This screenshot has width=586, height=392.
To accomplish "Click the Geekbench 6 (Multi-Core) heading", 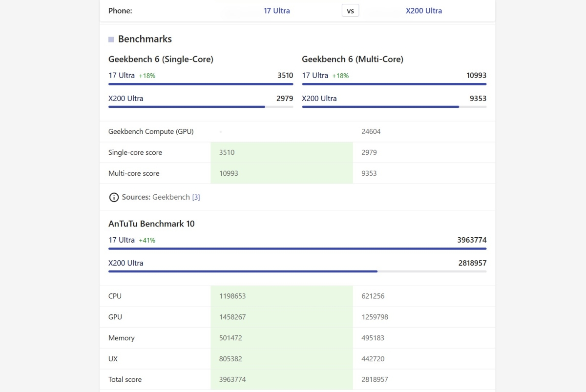I will coord(352,59).
